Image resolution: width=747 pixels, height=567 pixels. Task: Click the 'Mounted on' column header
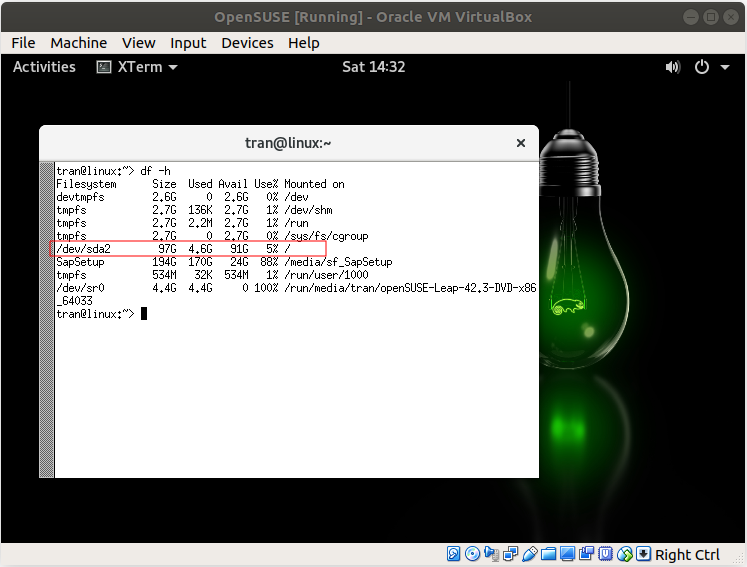pyautogui.click(x=314, y=184)
